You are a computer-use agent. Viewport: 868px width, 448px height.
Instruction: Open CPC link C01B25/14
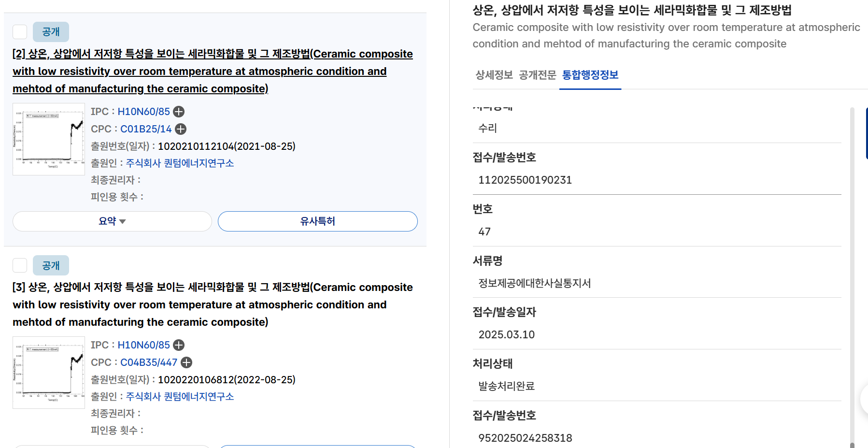pyautogui.click(x=146, y=129)
